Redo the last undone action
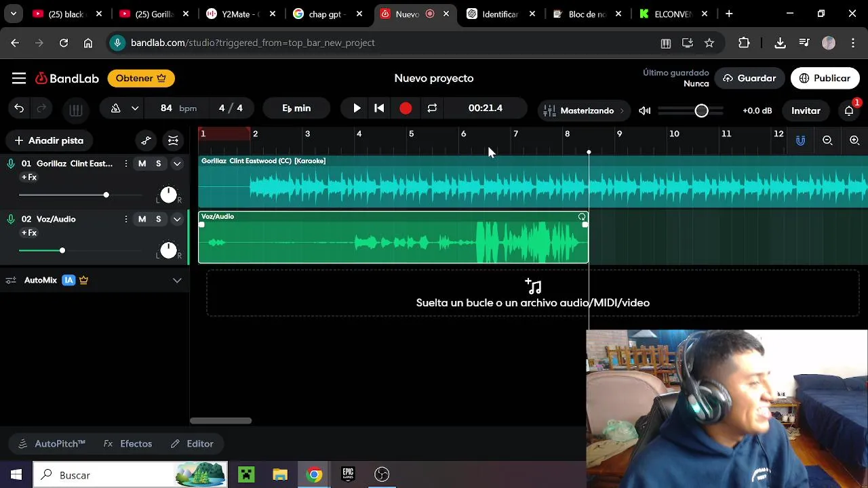 pos(41,108)
